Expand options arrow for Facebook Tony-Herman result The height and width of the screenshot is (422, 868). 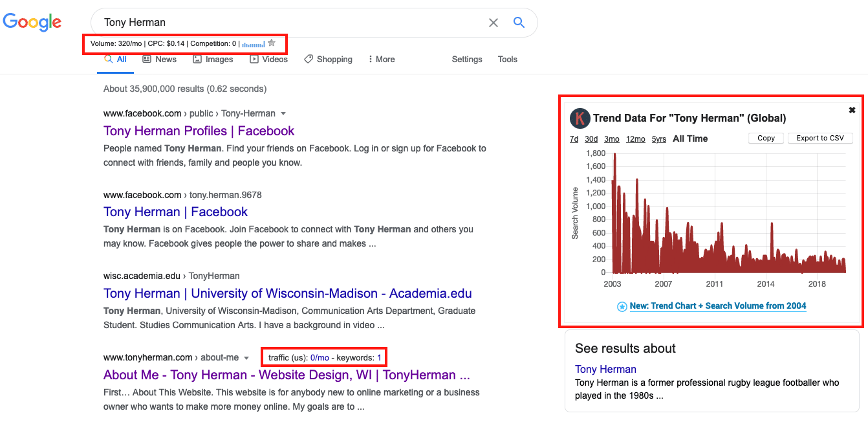click(x=283, y=114)
